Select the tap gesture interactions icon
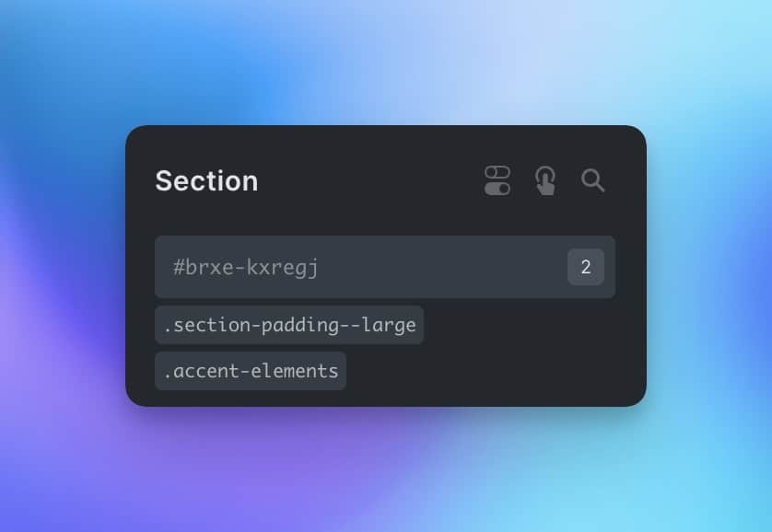The width and height of the screenshot is (772, 532). pos(545,180)
